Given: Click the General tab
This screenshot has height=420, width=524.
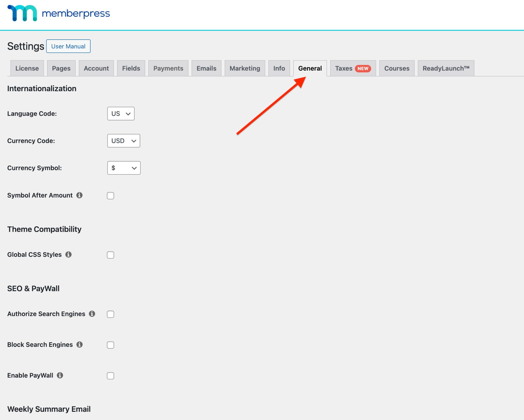Looking at the screenshot, I should (310, 69).
